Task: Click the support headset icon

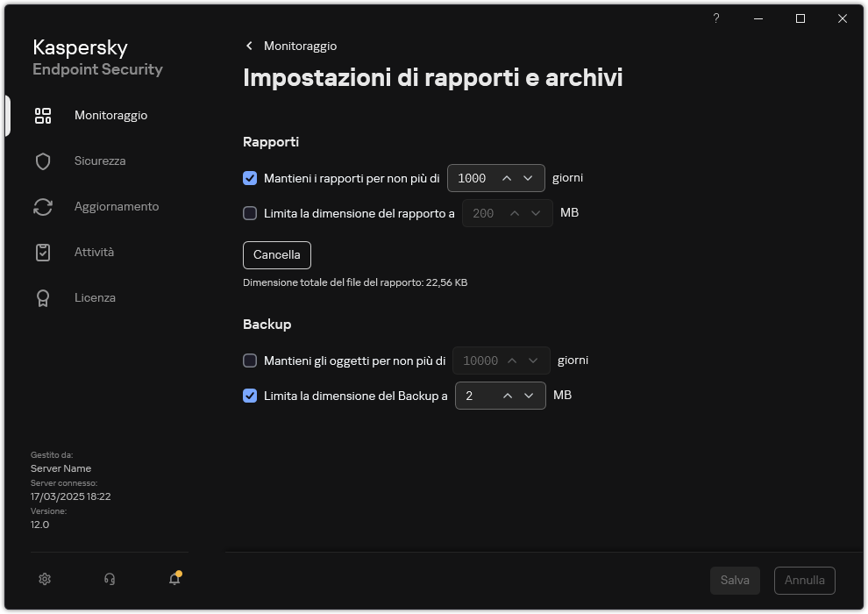Action: [109, 579]
